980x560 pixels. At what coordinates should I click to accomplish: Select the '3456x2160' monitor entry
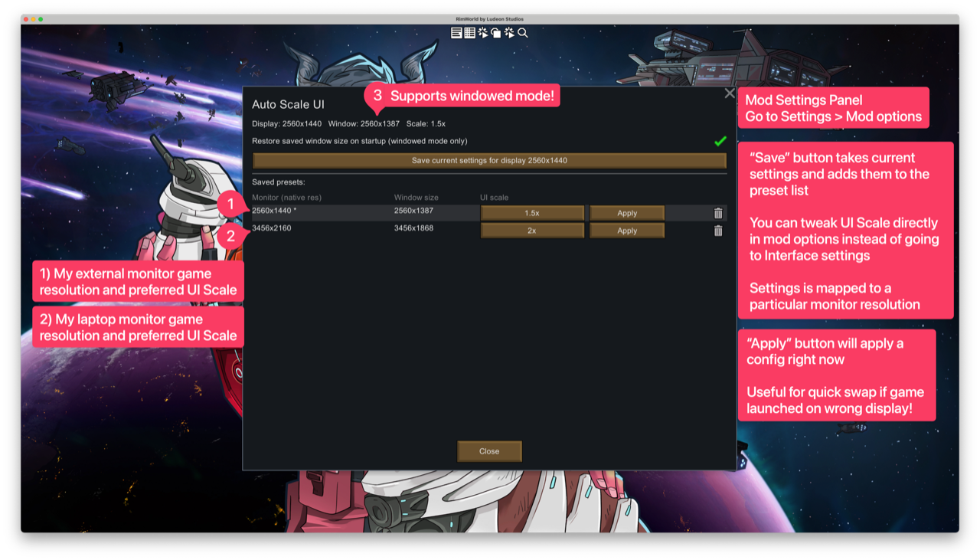tap(272, 228)
